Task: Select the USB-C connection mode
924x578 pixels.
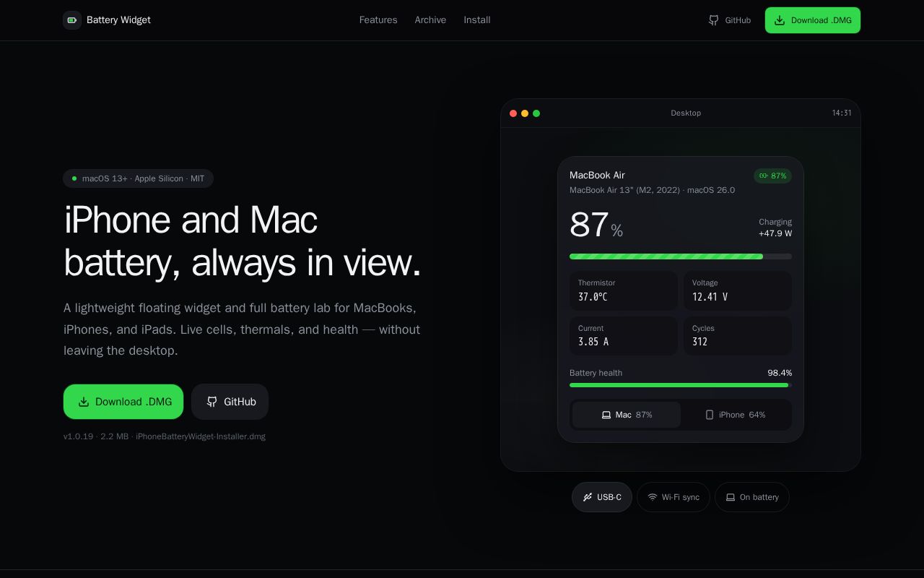Action: point(602,497)
